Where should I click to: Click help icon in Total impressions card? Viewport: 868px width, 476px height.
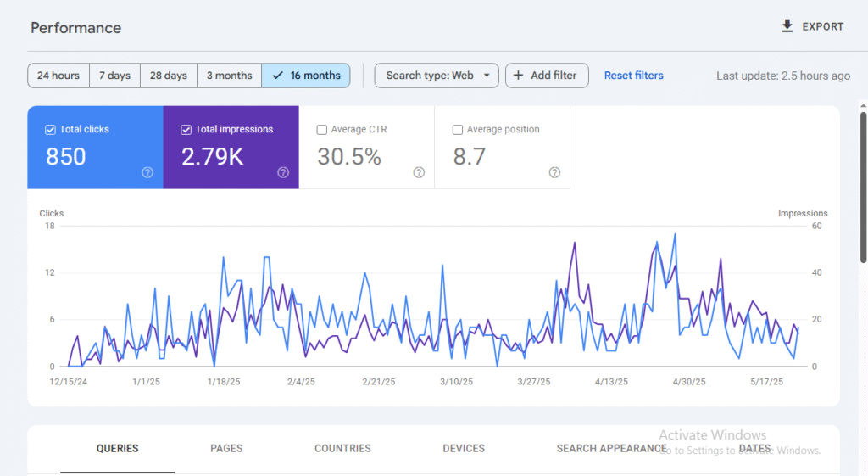click(283, 172)
